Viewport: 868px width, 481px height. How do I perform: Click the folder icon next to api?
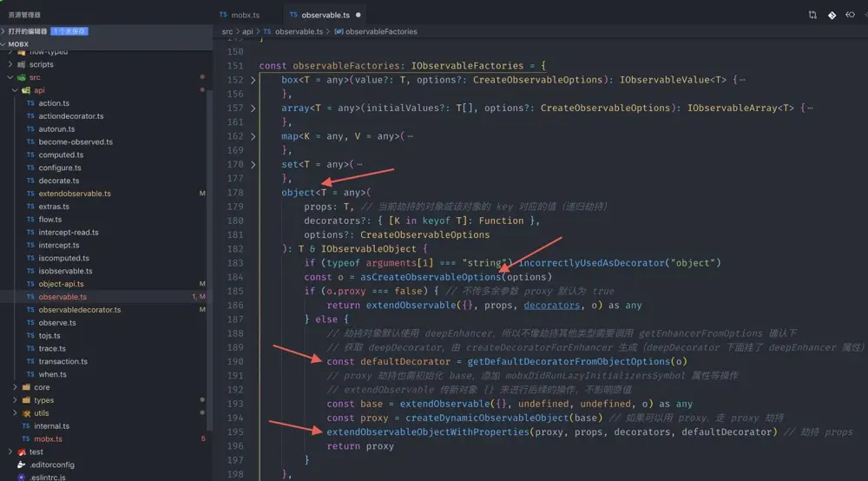coord(26,90)
